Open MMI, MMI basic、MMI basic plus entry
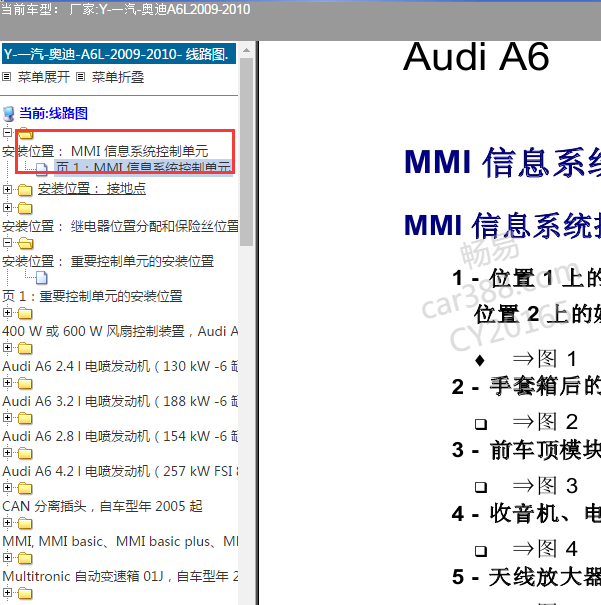This screenshot has width=601, height=605. [120, 541]
